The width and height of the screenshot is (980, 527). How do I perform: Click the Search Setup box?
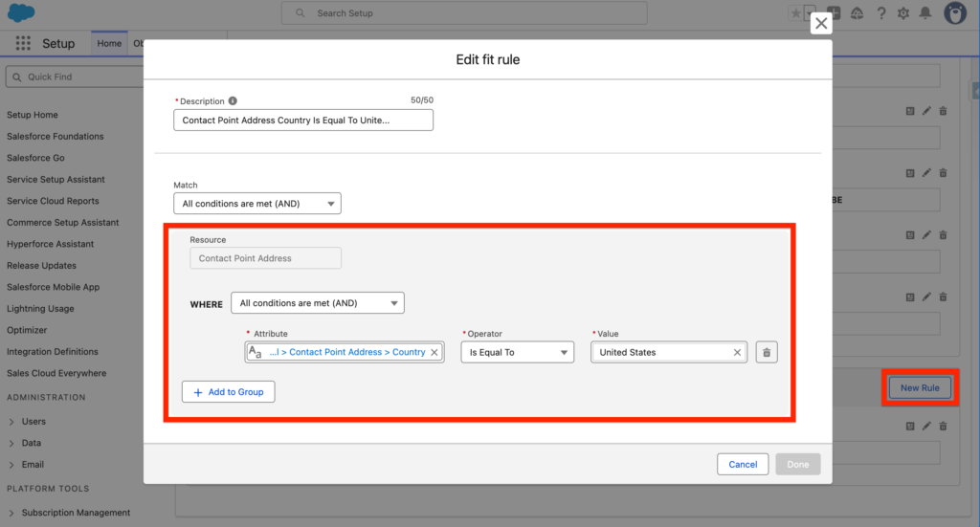pyautogui.click(x=464, y=13)
